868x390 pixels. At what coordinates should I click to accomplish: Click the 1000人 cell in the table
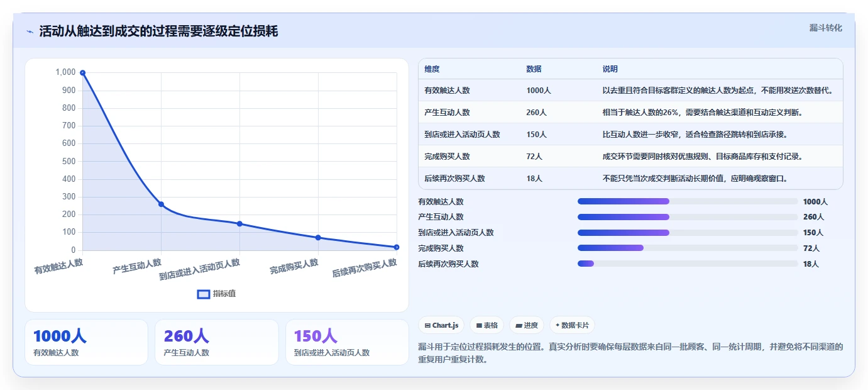pos(538,91)
